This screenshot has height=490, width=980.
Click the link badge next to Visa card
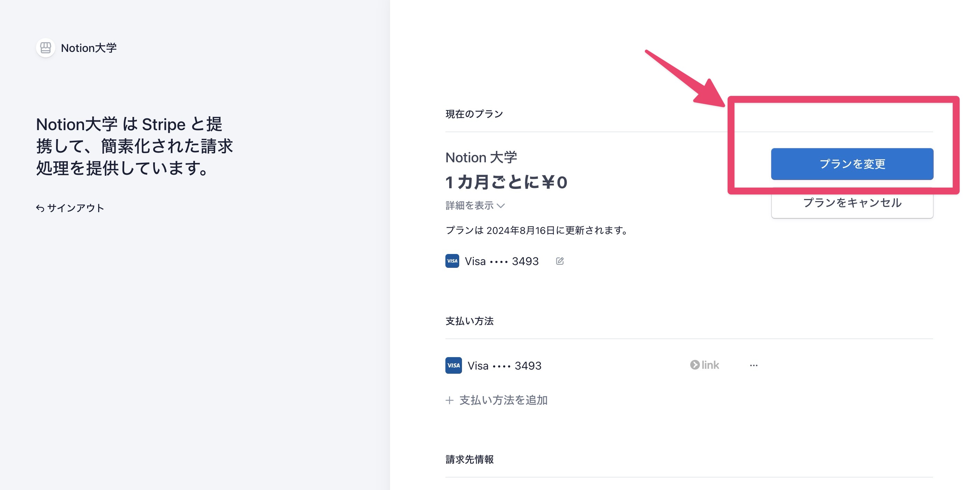click(x=704, y=365)
